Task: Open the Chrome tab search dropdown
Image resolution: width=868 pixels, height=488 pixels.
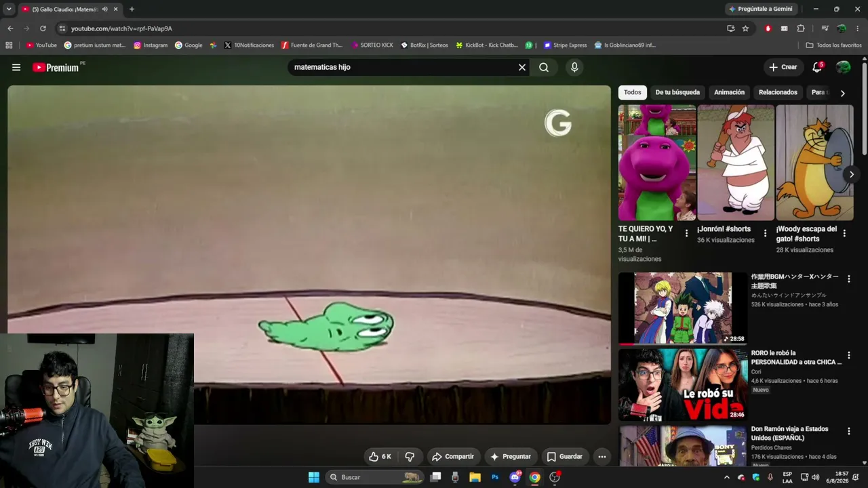Action: pos(9,9)
